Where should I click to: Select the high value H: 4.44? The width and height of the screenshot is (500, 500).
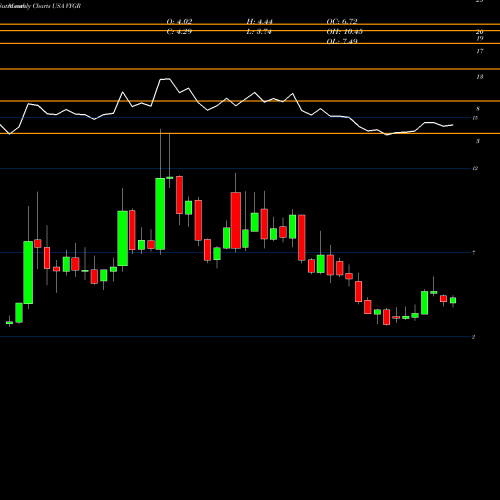click(259, 22)
